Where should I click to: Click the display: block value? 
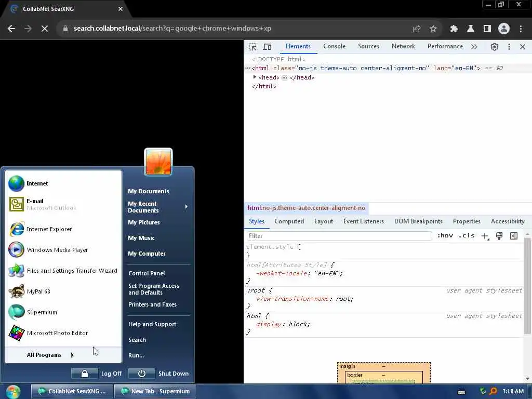(x=299, y=324)
